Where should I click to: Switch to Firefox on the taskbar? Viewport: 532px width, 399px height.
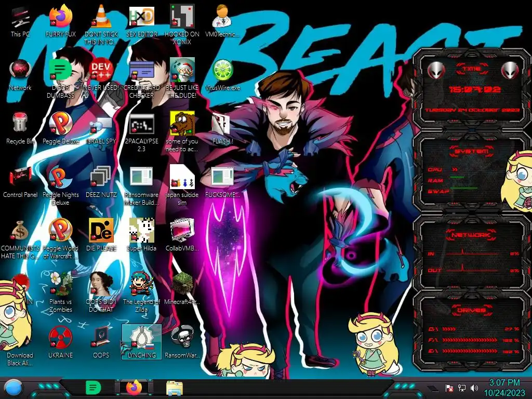(134, 388)
